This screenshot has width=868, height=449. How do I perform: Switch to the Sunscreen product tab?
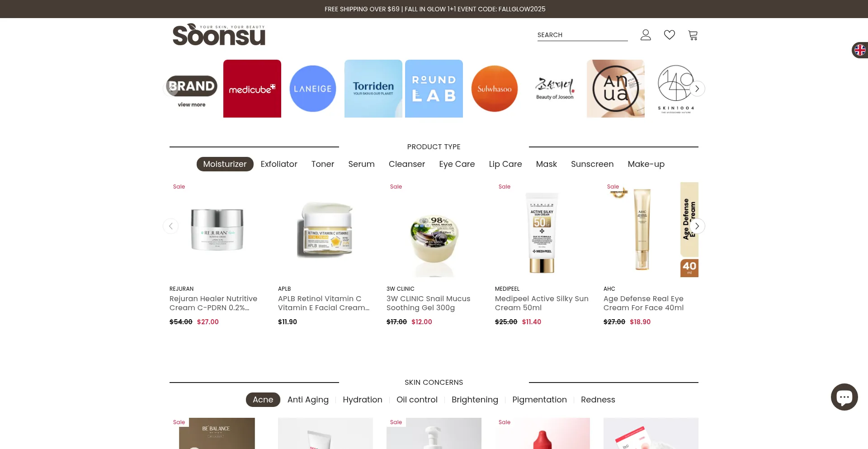592,164
